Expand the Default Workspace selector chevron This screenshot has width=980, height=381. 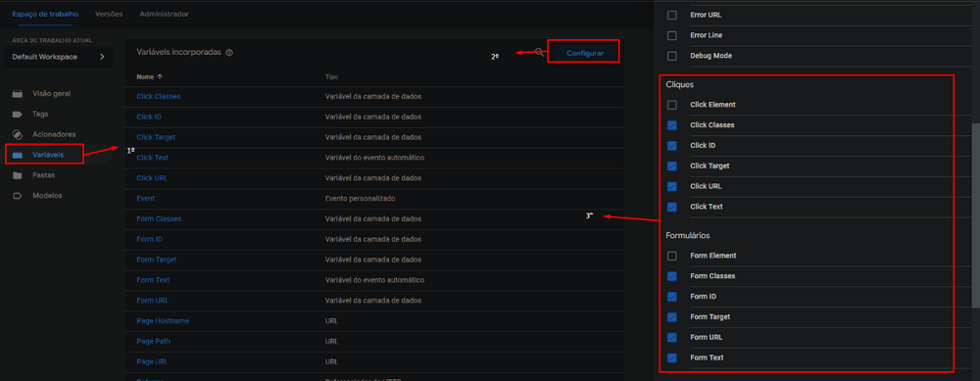102,57
